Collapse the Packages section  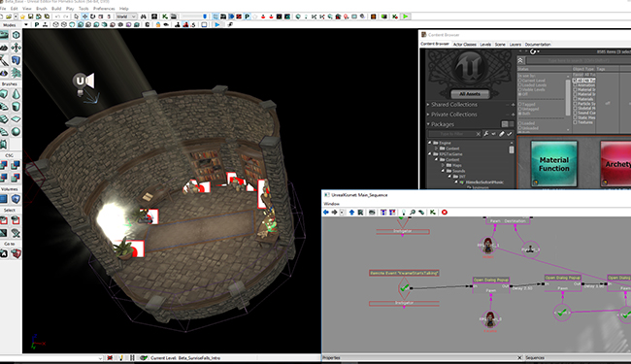(x=428, y=124)
